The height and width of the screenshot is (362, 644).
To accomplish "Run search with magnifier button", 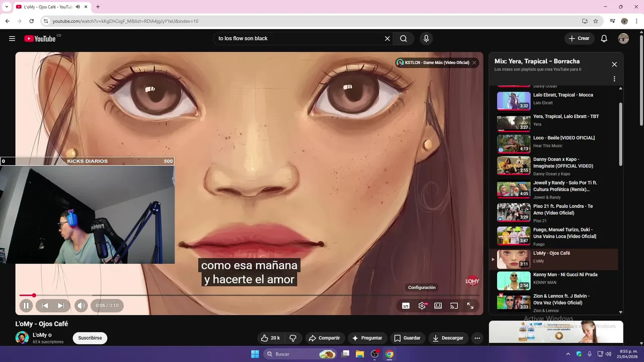I will [x=404, y=39].
